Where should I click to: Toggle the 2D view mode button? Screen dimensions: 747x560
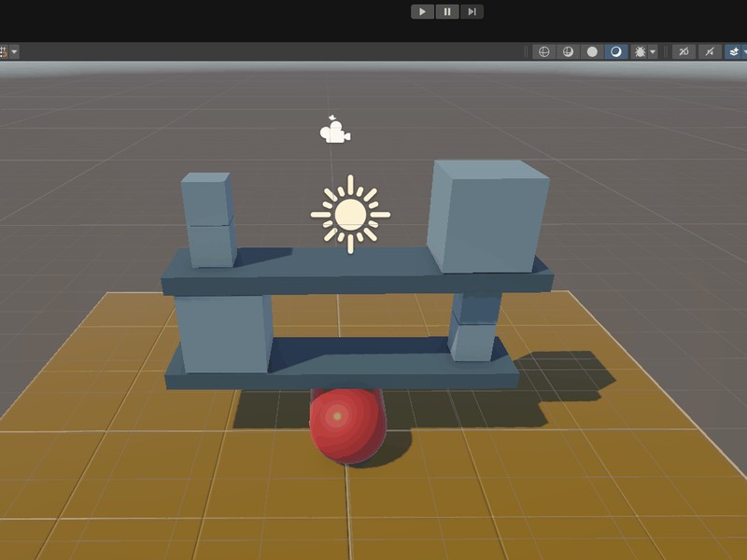(684, 51)
